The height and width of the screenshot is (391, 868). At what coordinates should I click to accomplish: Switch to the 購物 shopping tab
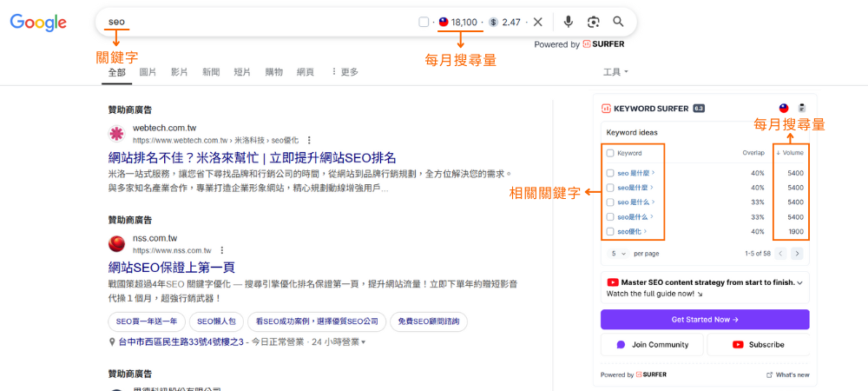click(274, 72)
